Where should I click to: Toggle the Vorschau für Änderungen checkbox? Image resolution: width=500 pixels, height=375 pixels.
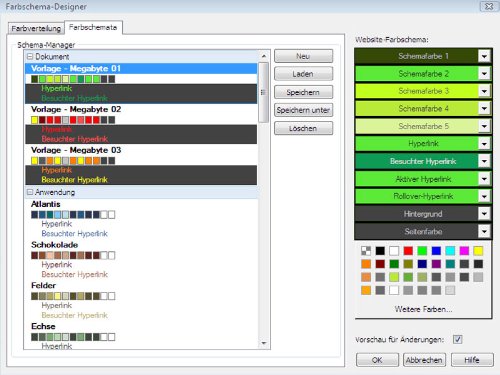pos(457,339)
